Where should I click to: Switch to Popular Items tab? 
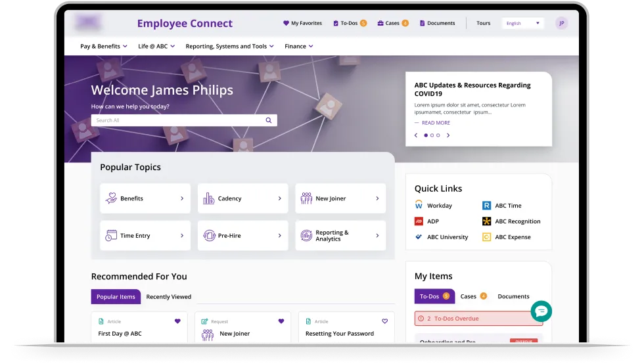point(116,296)
